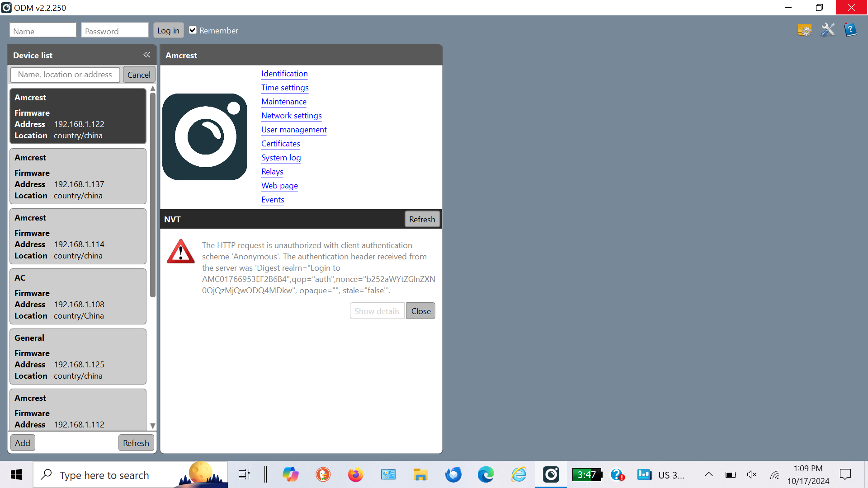
Task: Open Certificates section
Action: pos(281,144)
